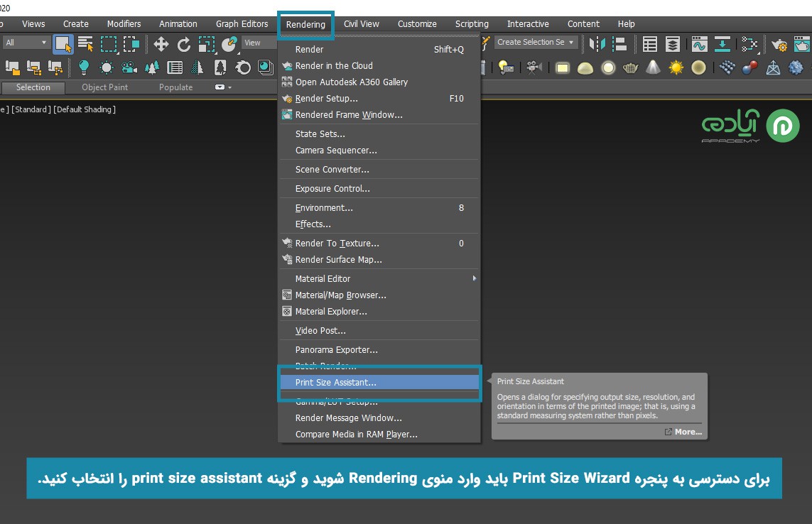This screenshot has height=524, width=812.
Task: Open Rendered Frame Window teapot icon
Action: tap(801, 44)
